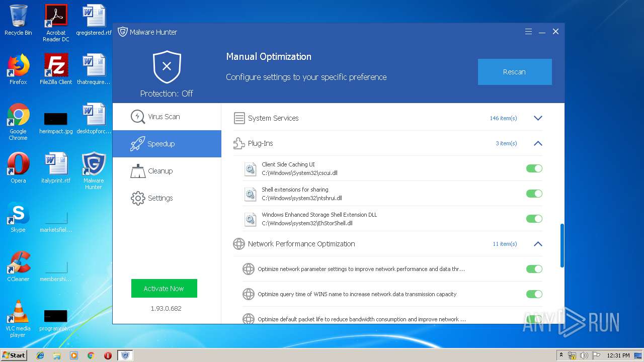Click the Protection Off shield icon
644x362 pixels.
pyautogui.click(x=167, y=67)
